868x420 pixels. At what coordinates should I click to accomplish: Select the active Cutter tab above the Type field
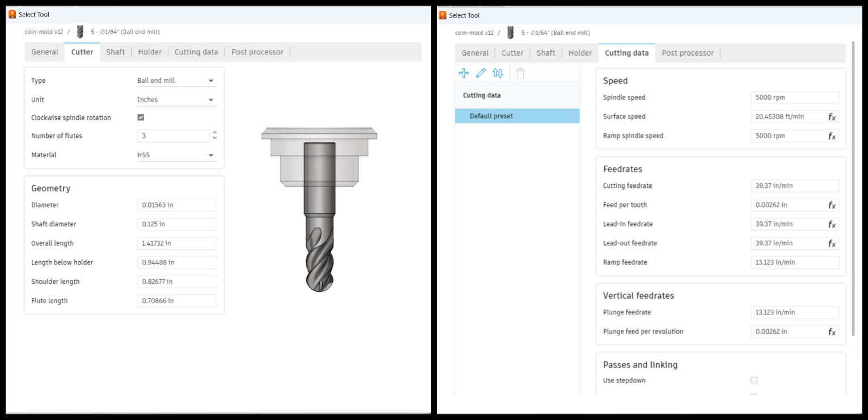tap(82, 52)
